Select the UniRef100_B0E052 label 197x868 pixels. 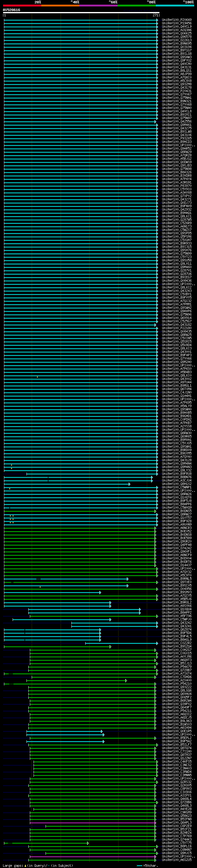[177, 531]
